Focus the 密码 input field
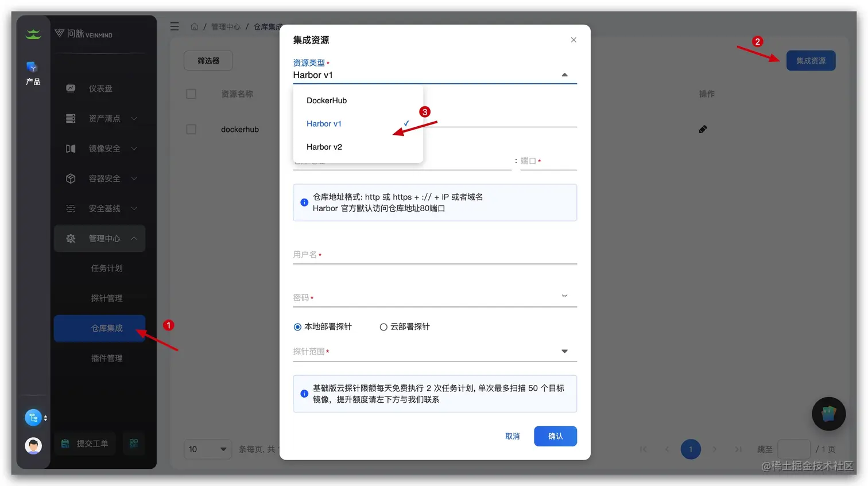The width and height of the screenshot is (868, 486). point(435,298)
